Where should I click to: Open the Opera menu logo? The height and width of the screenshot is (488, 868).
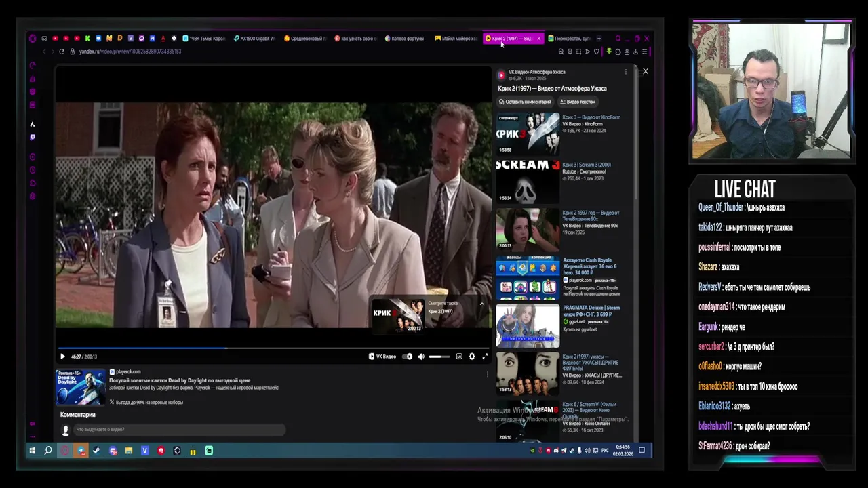point(33,39)
